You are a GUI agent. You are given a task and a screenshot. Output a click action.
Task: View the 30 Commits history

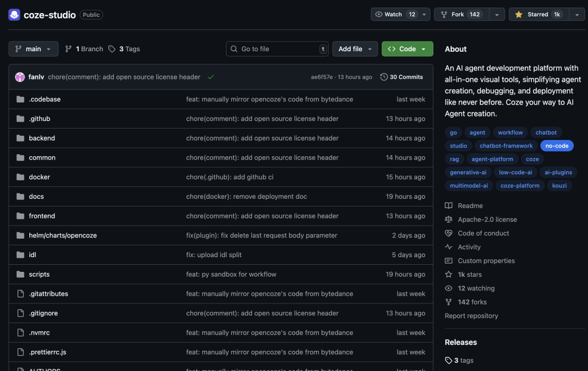click(x=402, y=77)
